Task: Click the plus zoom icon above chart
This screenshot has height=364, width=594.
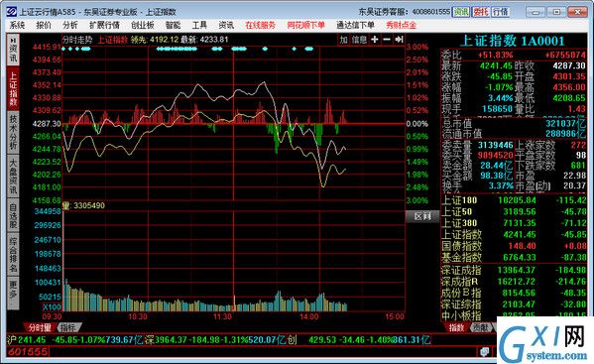Action: (375, 40)
